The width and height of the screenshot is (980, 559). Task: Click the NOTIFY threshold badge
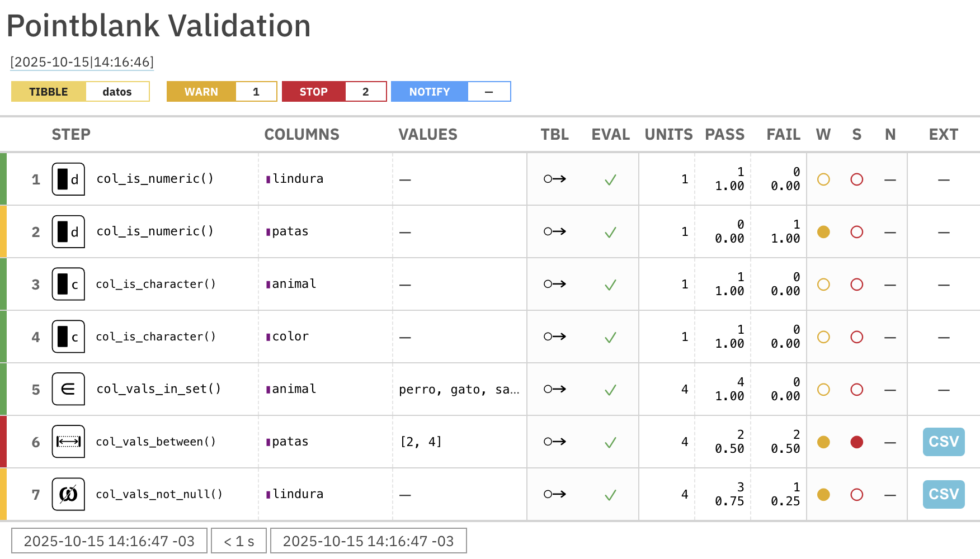[x=450, y=92]
